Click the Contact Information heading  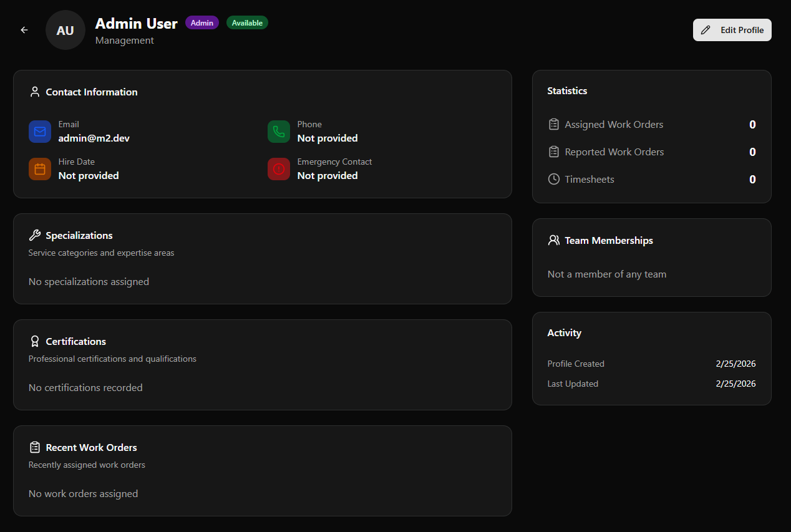tap(92, 92)
